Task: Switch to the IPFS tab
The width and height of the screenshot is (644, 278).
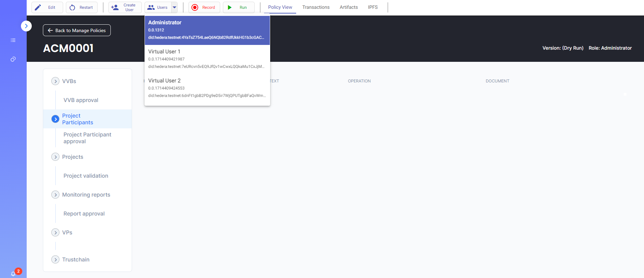Action: (372, 7)
